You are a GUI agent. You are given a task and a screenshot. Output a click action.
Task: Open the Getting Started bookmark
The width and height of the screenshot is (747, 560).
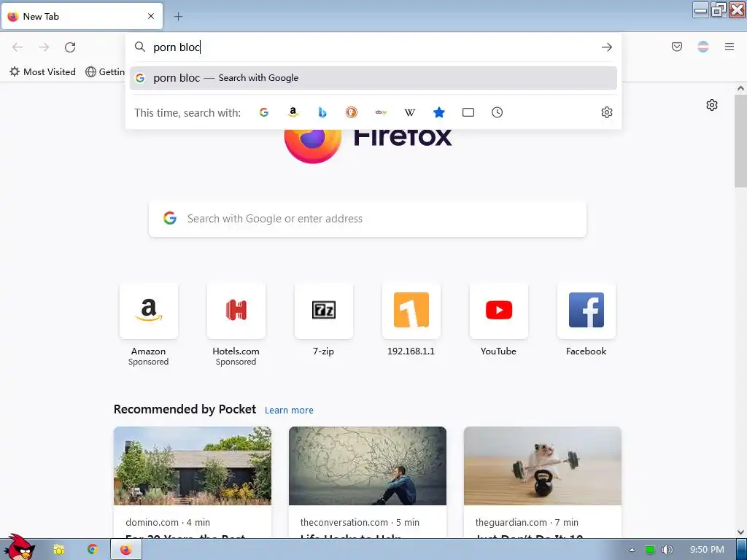point(105,72)
